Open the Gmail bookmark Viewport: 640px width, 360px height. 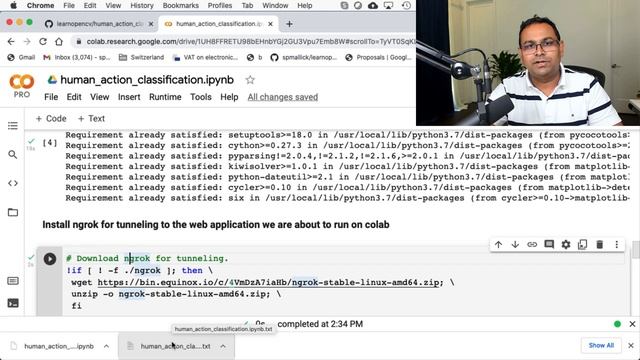click(21, 58)
